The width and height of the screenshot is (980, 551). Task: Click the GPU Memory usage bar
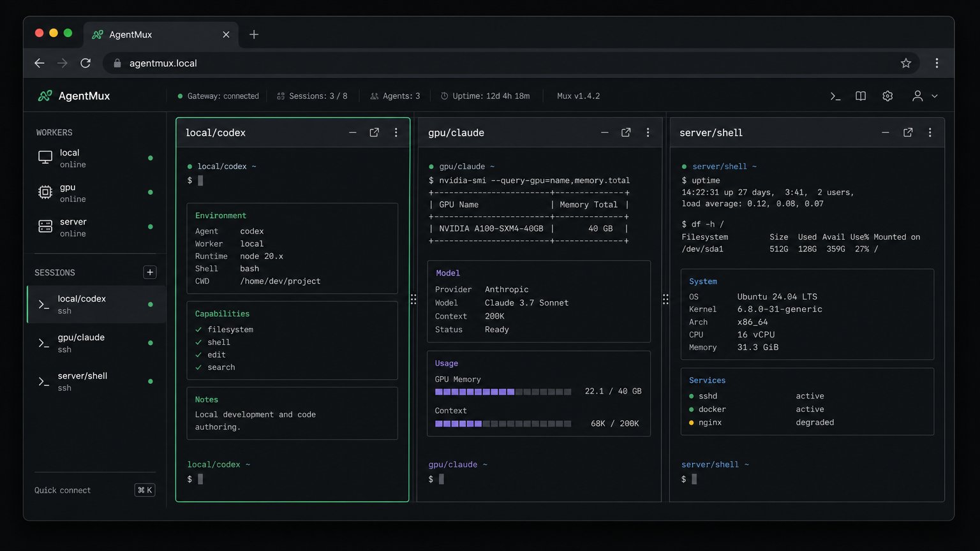tap(503, 392)
